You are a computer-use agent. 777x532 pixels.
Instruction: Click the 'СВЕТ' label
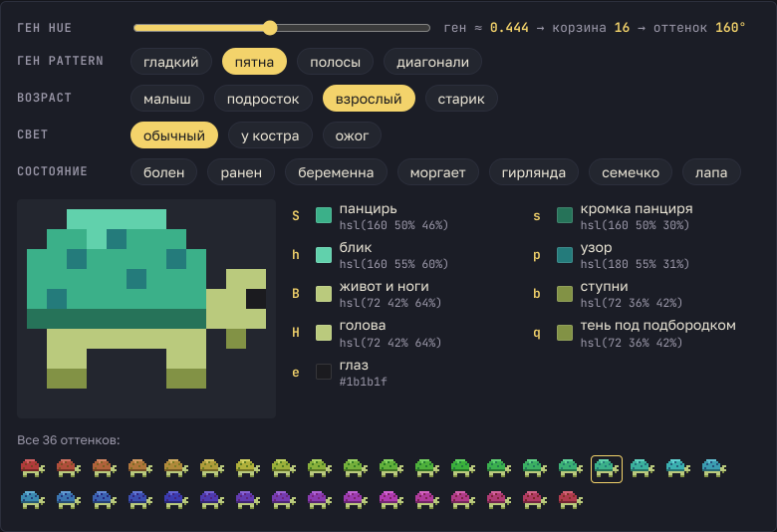[33, 134]
